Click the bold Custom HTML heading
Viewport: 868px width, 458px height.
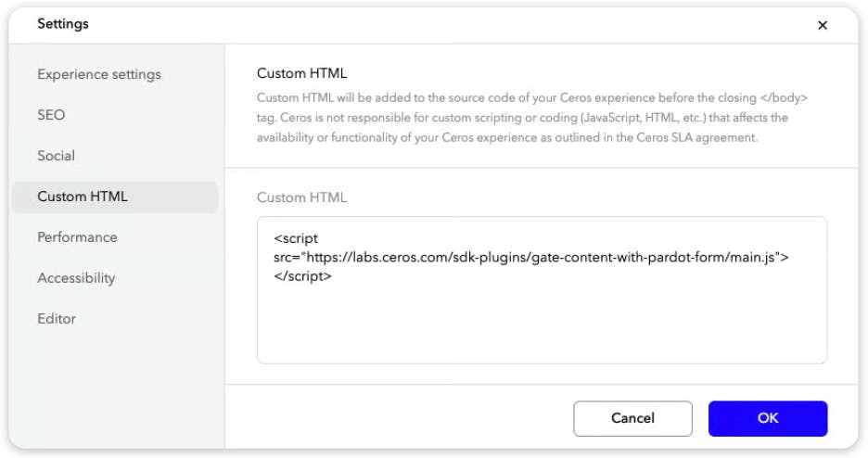pos(301,73)
